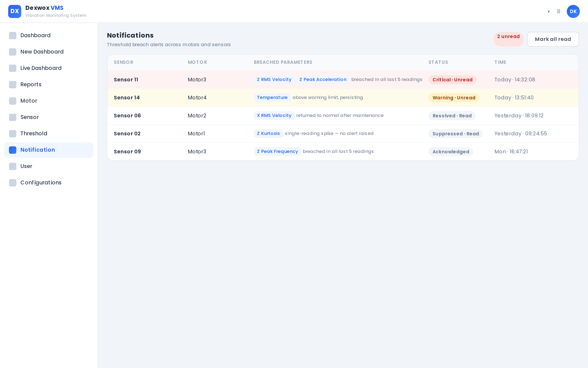Image resolution: width=588 pixels, height=368 pixels.
Task: Click the Motor4 cell
Action: click(197, 98)
